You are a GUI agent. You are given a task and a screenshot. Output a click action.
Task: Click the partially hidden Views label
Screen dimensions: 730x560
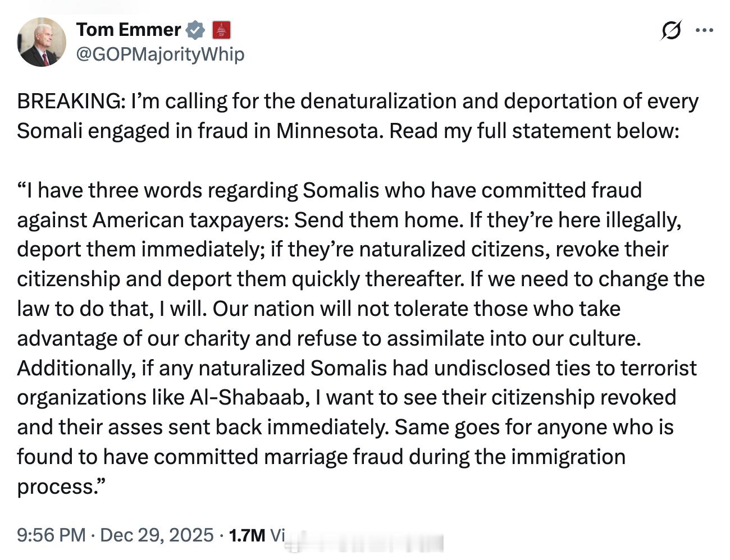click(x=277, y=535)
